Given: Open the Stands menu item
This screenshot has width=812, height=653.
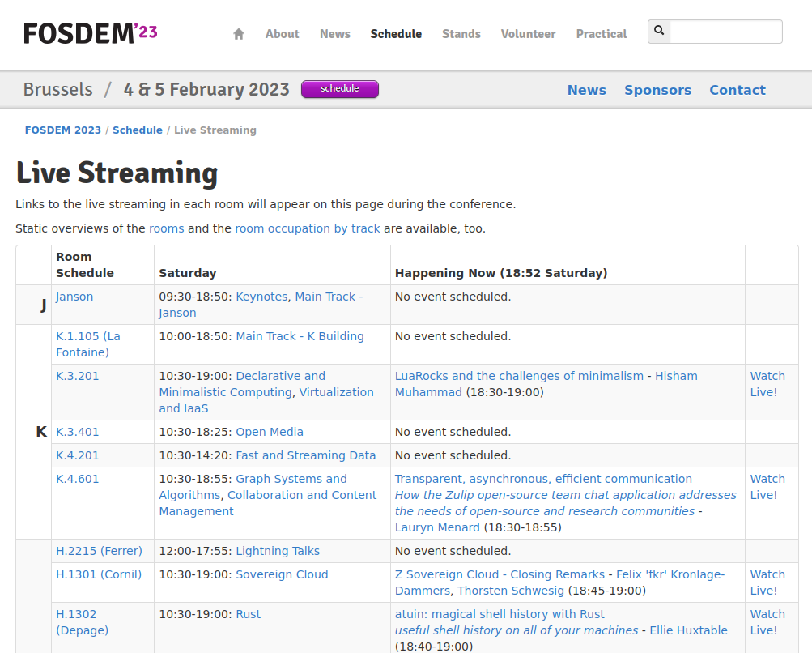Looking at the screenshot, I should point(461,34).
